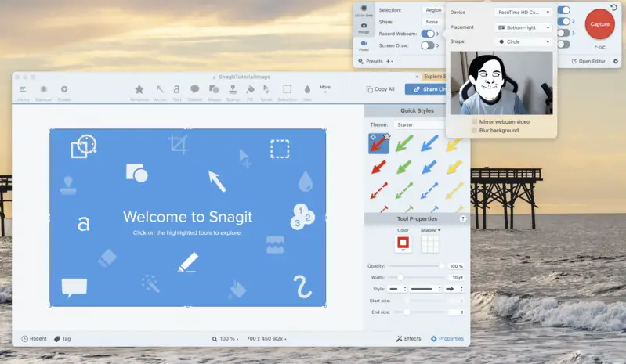This screenshot has width=626, height=364.
Task: Open the Selection dropdown showing Region
Action: [x=433, y=10]
